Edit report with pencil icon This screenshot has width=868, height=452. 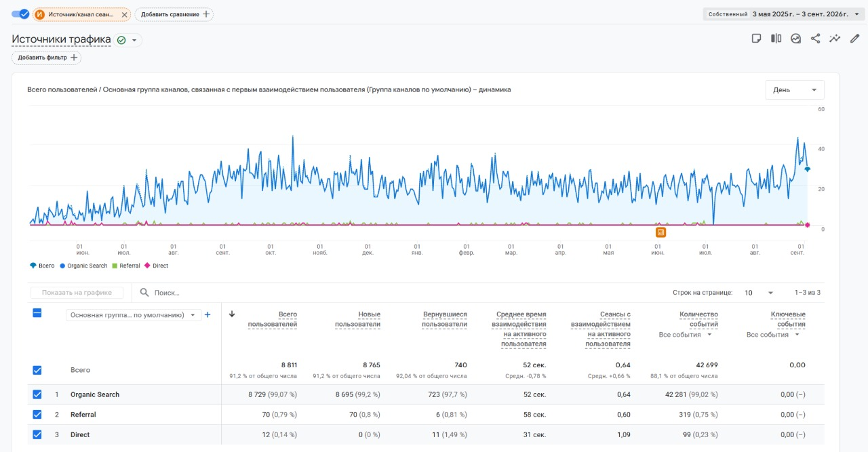point(855,39)
